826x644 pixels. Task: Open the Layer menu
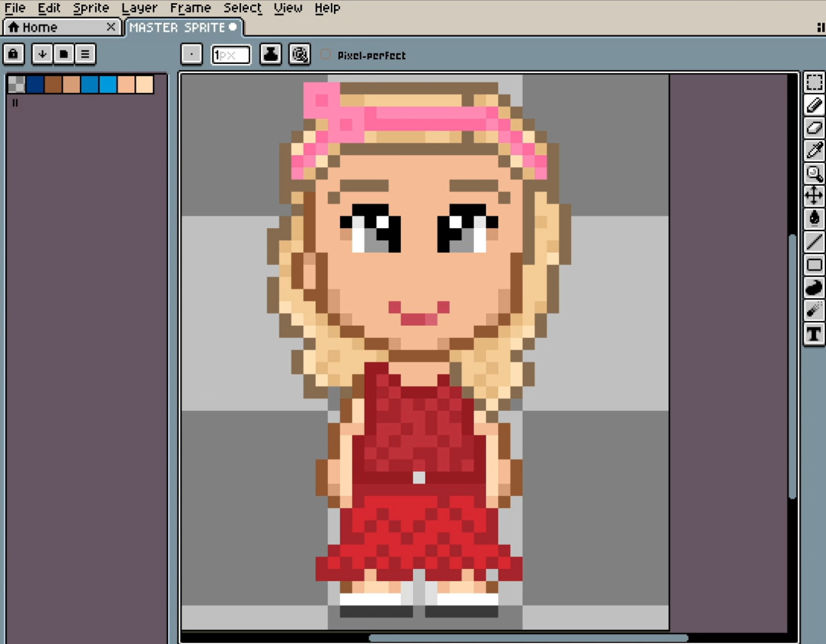[x=139, y=8]
